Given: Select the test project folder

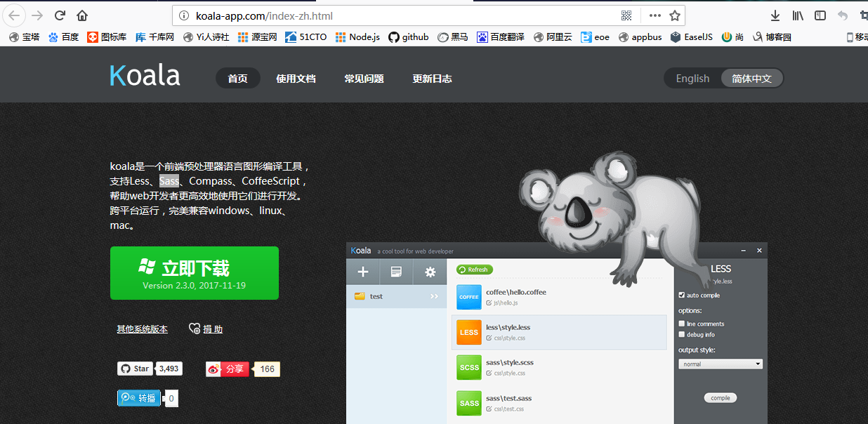Looking at the screenshot, I should 397,296.
